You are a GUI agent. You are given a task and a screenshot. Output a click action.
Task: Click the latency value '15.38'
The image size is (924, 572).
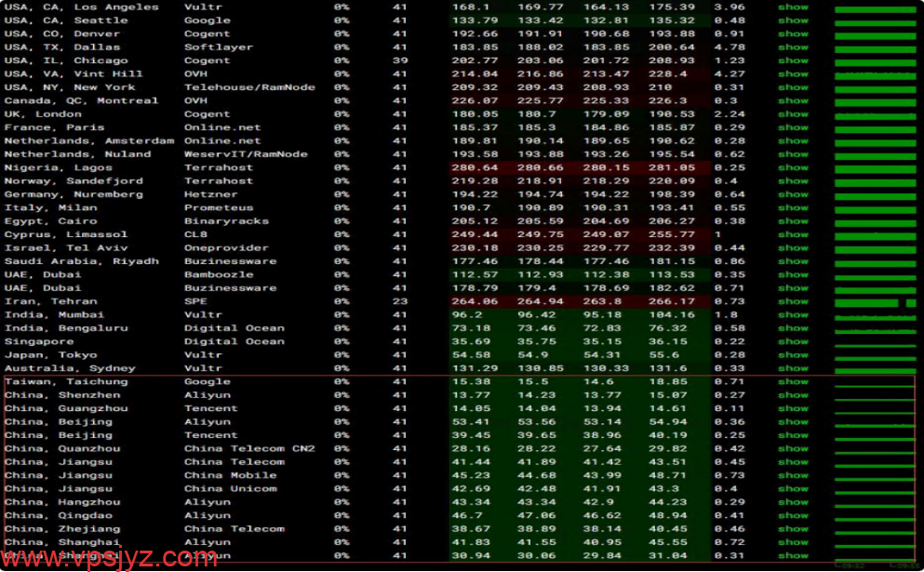[x=470, y=381]
